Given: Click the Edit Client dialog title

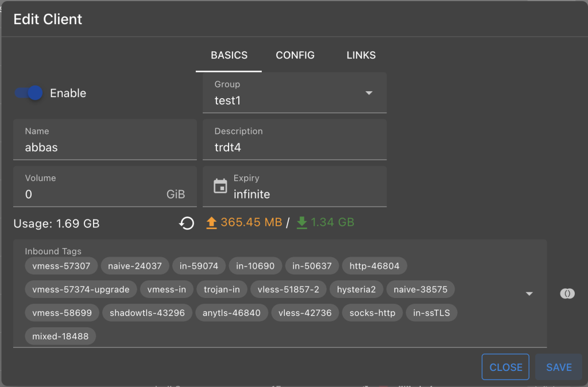Looking at the screenshot, I should [x=48, y=19].
